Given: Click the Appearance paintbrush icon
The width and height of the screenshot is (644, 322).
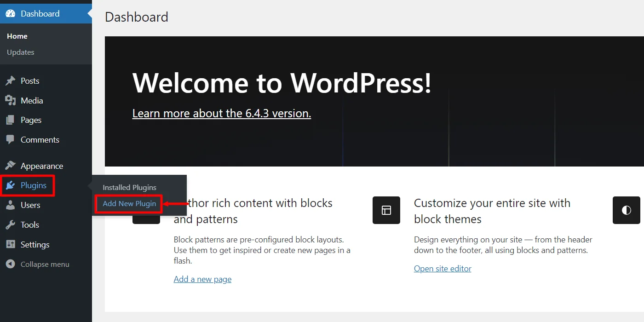Looking at the screenshot, I should [10, 166].
